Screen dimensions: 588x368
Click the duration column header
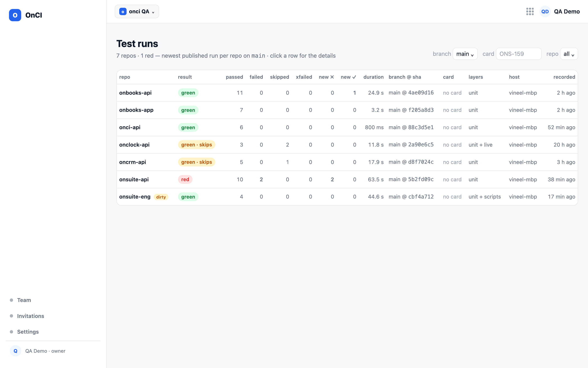(x=373, y=77)
